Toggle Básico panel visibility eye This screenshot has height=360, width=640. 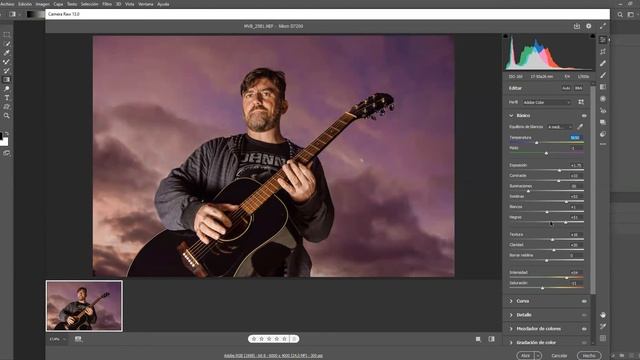tap(584, 116)
